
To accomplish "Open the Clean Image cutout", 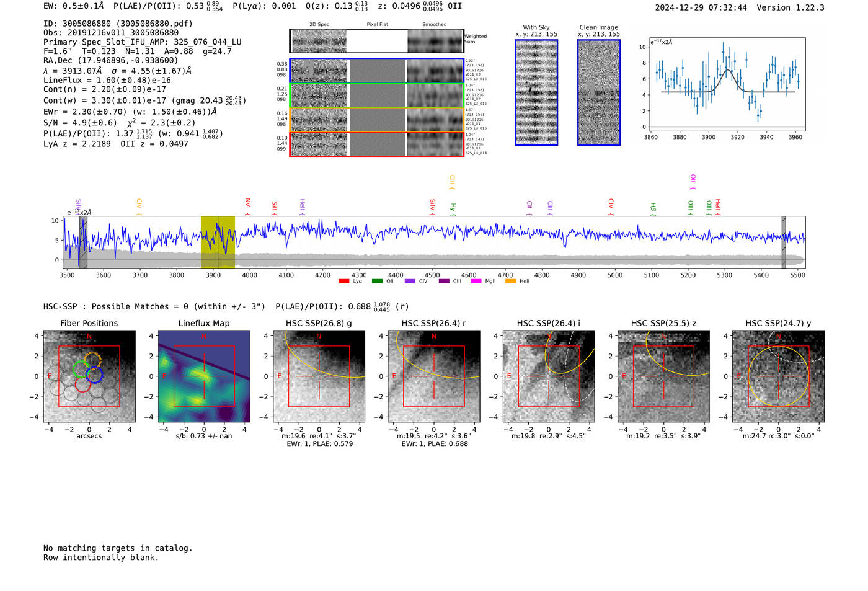I will point(599,92).
